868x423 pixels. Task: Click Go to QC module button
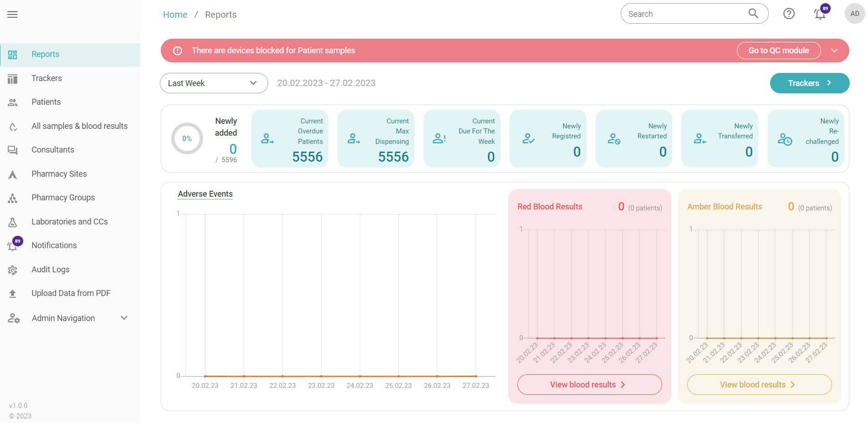click(x=779, y=51)
